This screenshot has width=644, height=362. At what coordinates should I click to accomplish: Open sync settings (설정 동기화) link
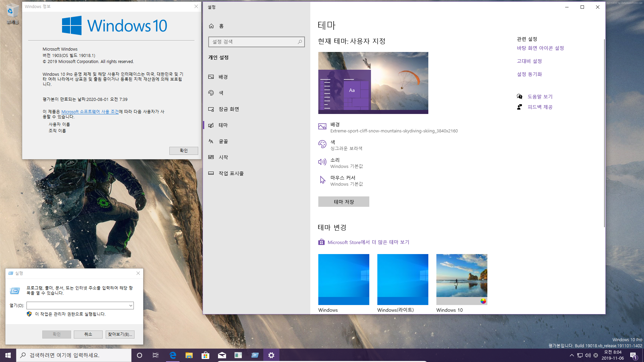pos(529,74)
